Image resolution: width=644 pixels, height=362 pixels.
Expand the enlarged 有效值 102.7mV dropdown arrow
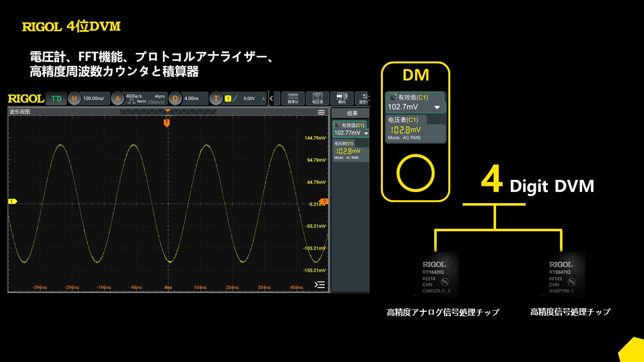pyautogui.click(x=437, y=108)
